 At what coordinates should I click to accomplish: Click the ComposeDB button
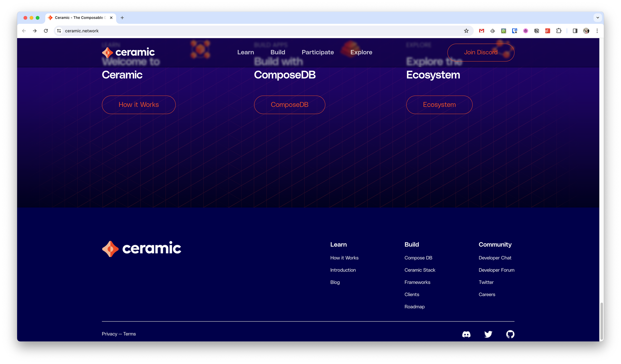click(x=289, y=105)
